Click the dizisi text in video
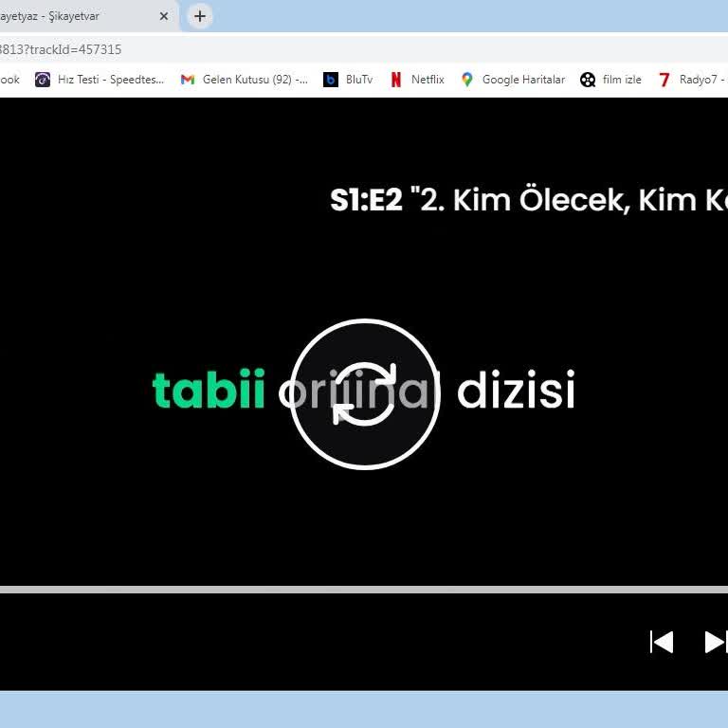Image resolution: width=728 pixels, height=728 pixels. click(517, 389)
